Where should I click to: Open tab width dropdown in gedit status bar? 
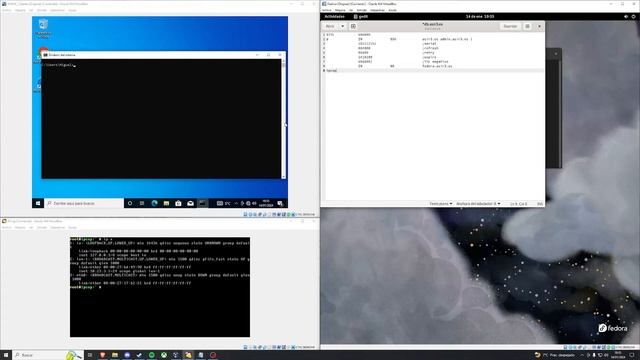pos(478,204)
